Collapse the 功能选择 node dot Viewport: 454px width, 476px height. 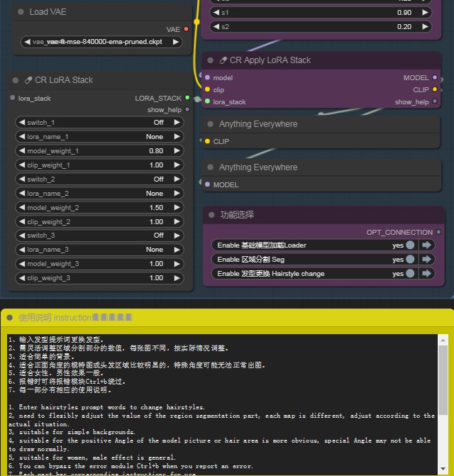[211, 215]
